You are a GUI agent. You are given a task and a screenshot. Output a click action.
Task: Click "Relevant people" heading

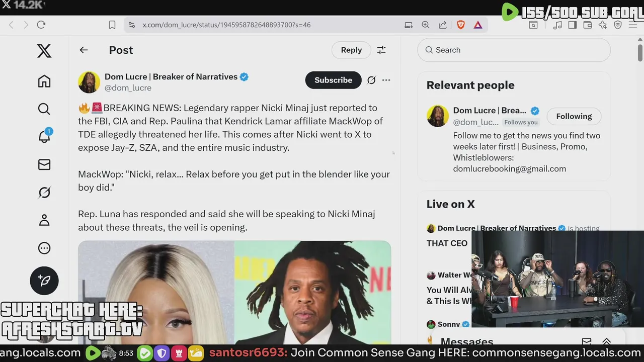(470, 85)
